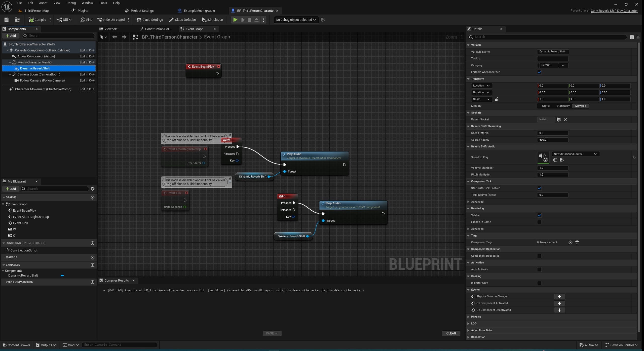Enable Component Replicates checkbox
Screen dimensions: 644x351
click(x=539, y=256)
